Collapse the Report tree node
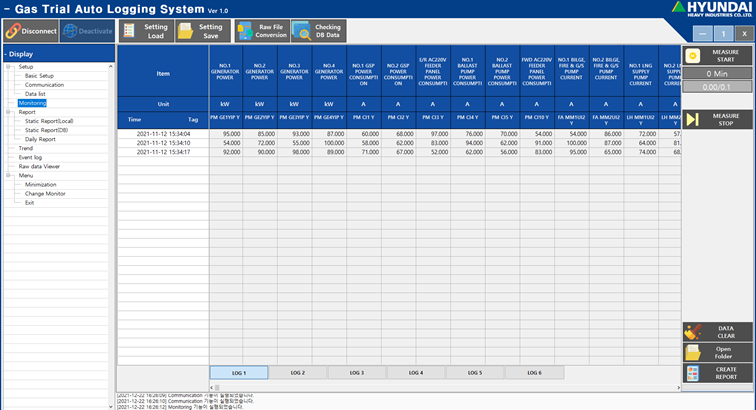The height and width of the screenshot is (410, 756). [x=10, y=112]
